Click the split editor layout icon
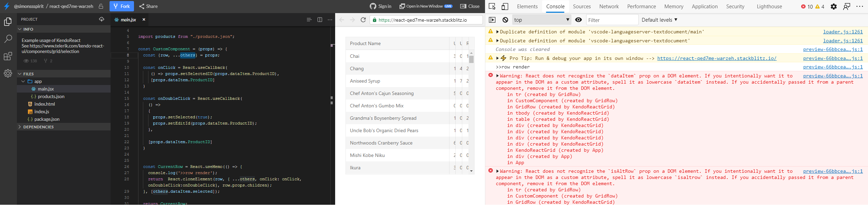 pos(320,20)
